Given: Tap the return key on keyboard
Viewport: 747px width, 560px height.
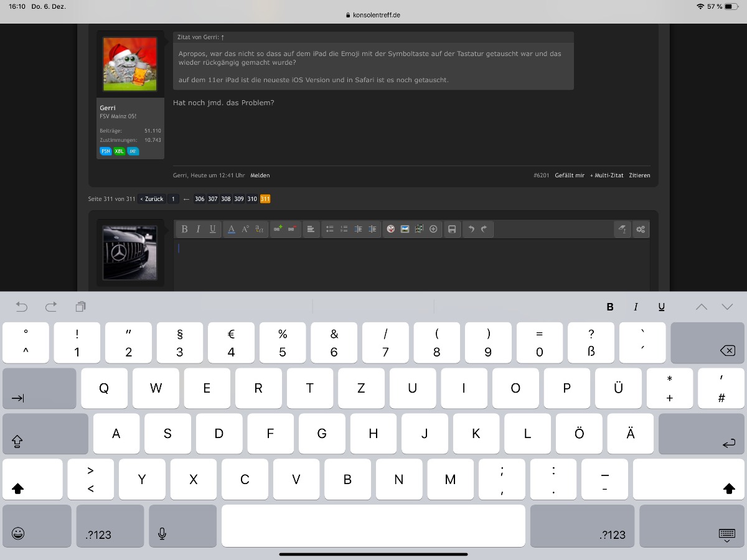Looking at the screenshot, I should coord(702,434).
